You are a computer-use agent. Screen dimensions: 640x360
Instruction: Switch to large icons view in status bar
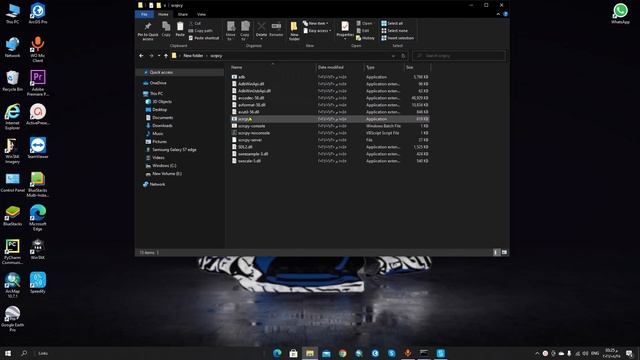click(x=504, y=252)
